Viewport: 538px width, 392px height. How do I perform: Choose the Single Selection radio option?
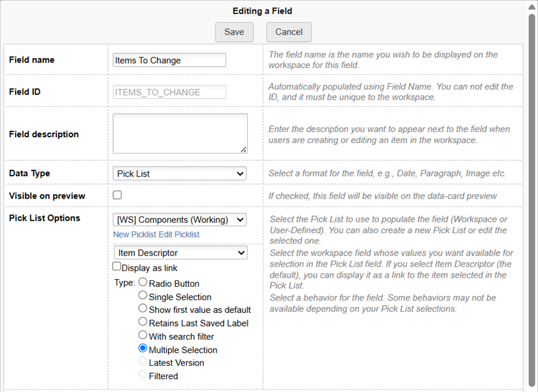143,296
